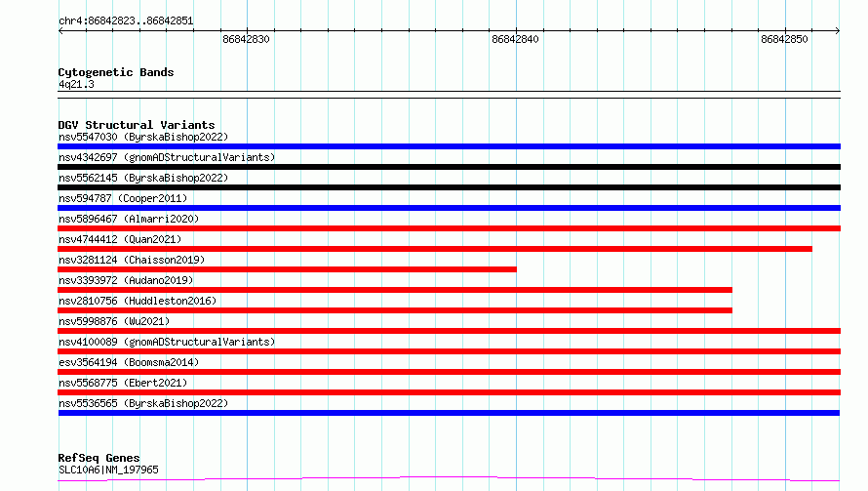Click the red bar for nsv3393972

(395, 290)
